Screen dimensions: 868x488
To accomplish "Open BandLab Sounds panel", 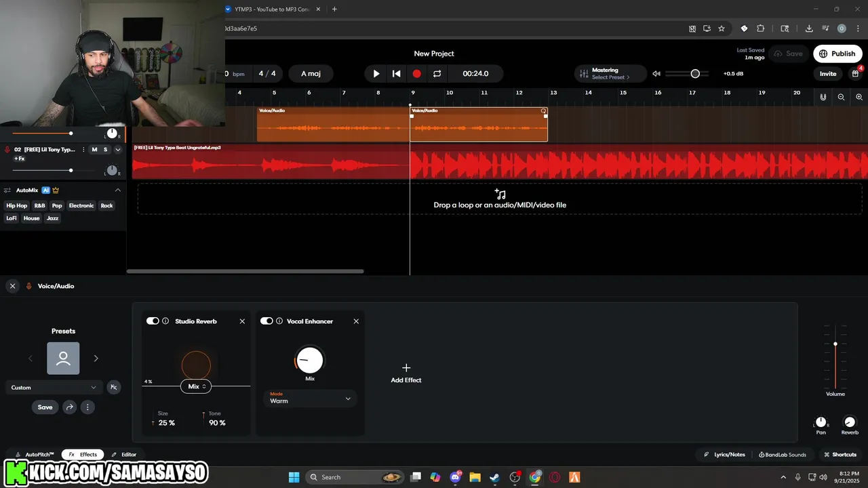I will 783,455.
